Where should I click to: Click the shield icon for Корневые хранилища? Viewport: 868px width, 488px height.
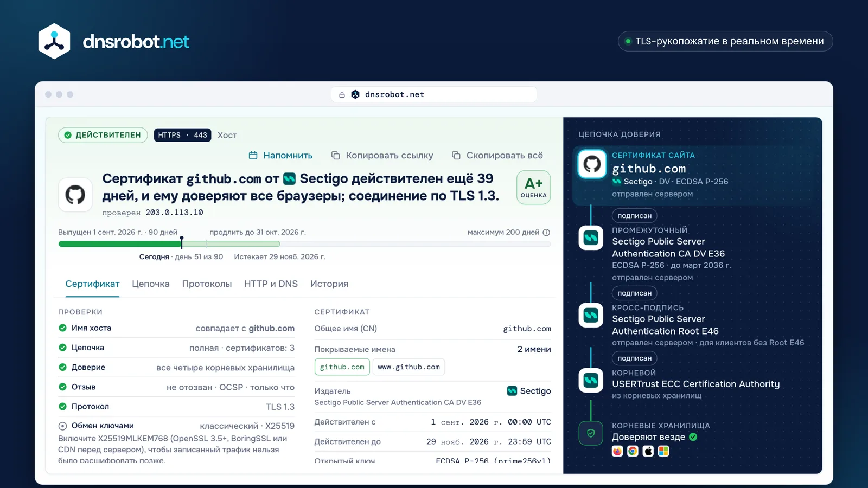tap(591, 433)
